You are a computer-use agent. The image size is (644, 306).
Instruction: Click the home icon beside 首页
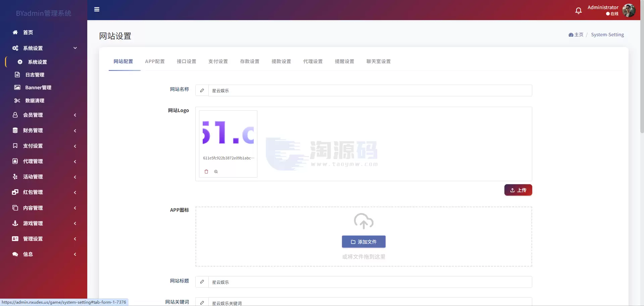point(15,32)
